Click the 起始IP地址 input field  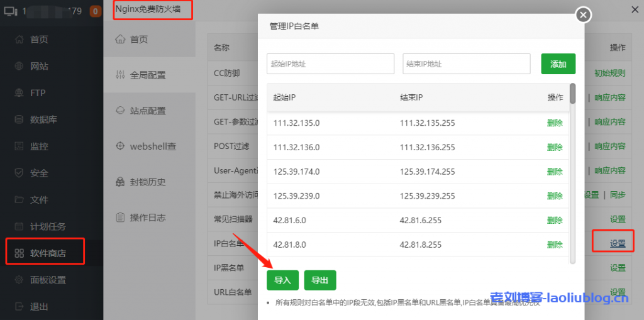pos(330,63)
